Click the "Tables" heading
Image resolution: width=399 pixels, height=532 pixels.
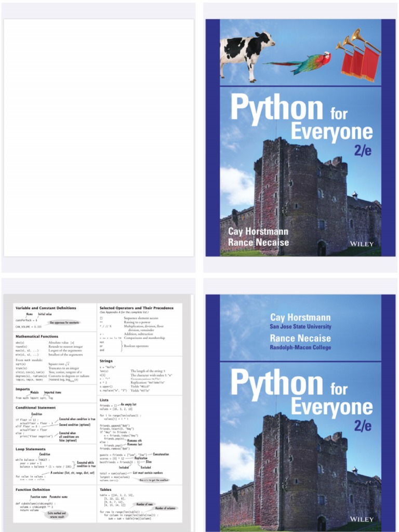(x=105, y=489)
